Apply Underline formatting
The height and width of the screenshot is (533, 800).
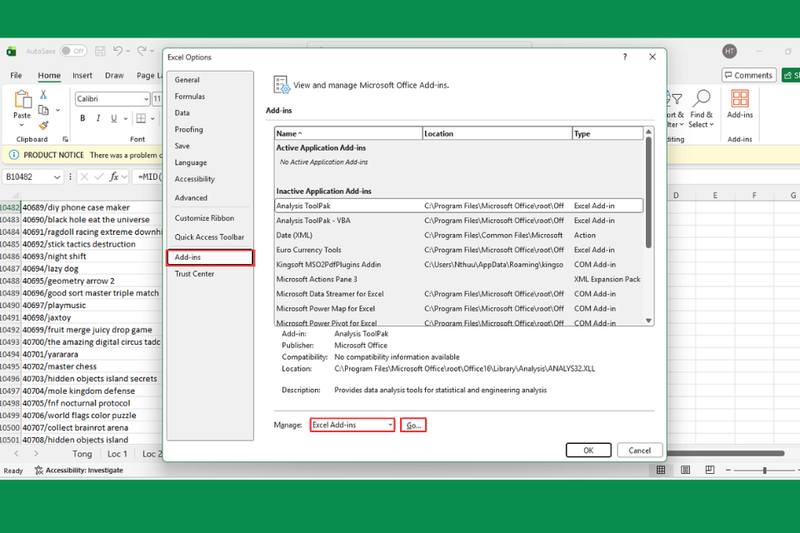(x=113, y=118)
